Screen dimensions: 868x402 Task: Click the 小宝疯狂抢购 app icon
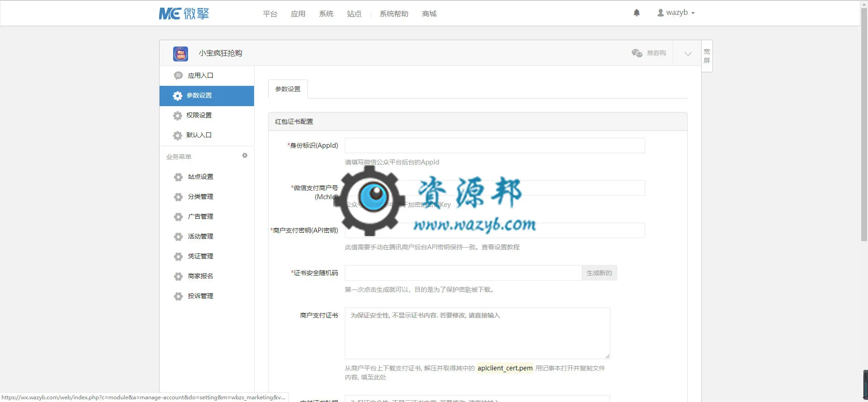click(180, 54)
